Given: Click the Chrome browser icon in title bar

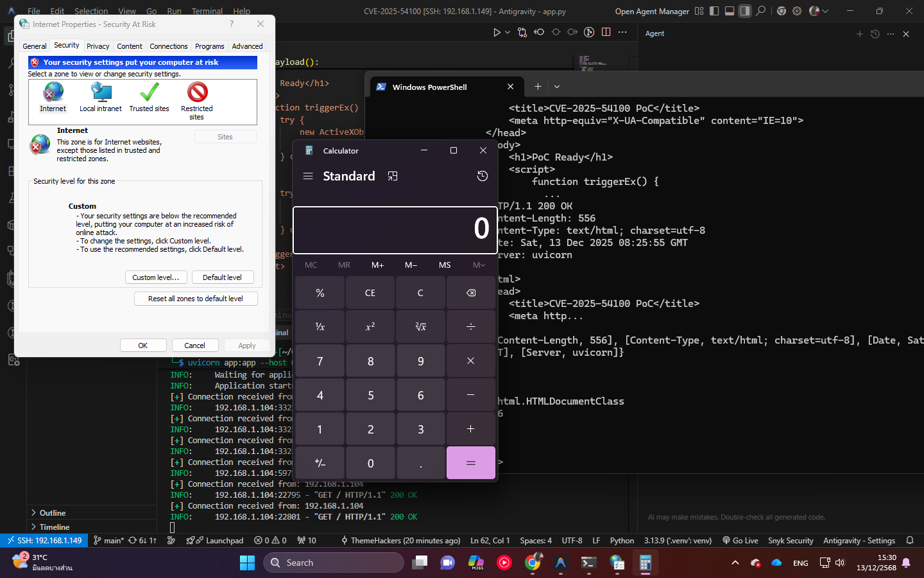Looking at the screenshot, I should 782,11.
